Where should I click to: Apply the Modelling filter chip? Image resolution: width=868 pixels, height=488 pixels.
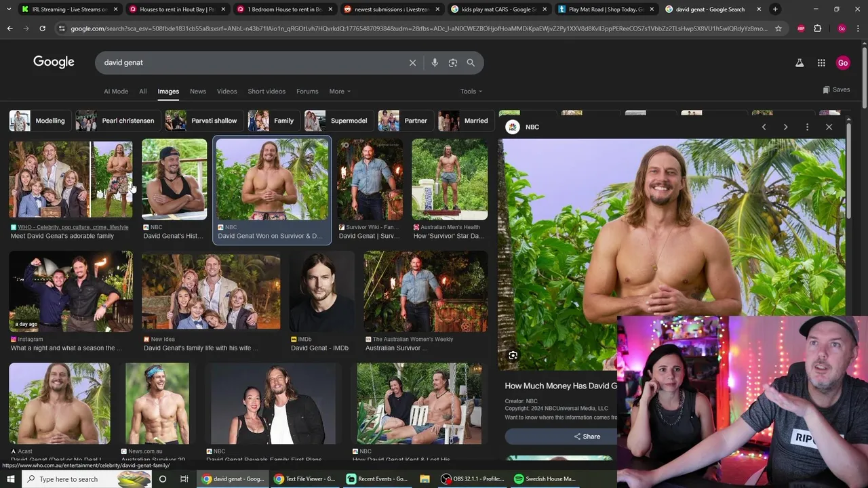click(x=40, y=121)
